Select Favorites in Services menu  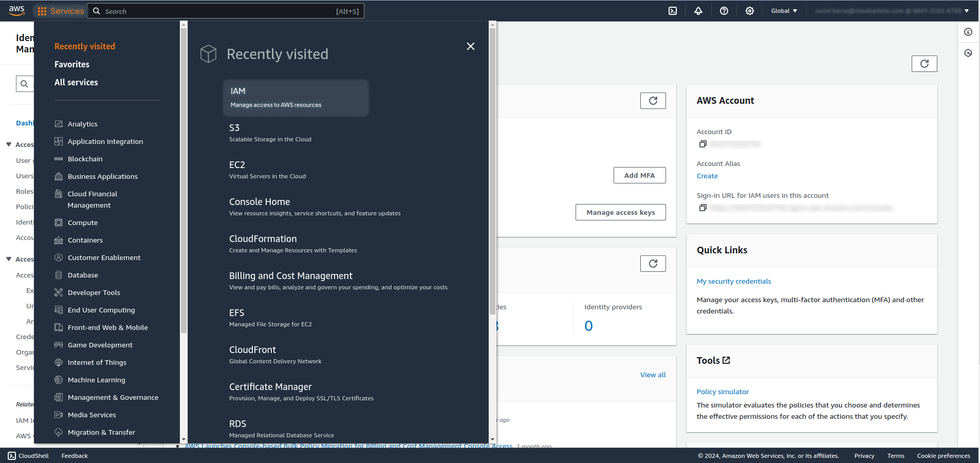[72, 64]
